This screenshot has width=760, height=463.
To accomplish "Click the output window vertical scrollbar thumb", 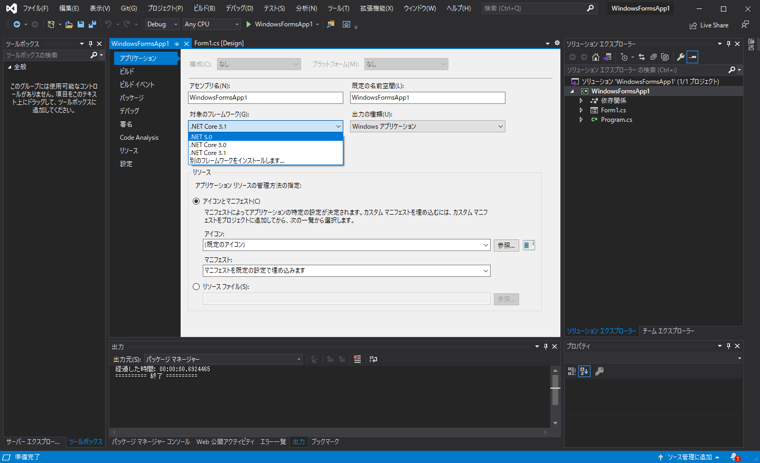I will (x=555, y=390).
